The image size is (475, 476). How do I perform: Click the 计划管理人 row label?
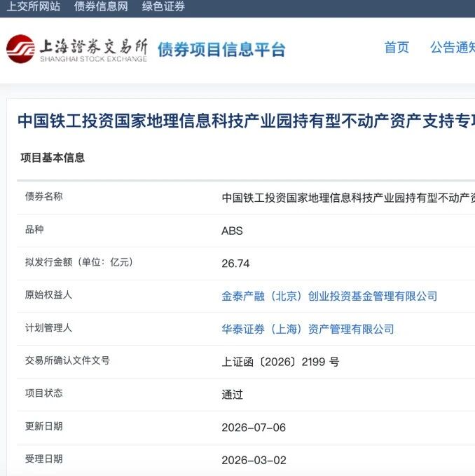(48, 327)
